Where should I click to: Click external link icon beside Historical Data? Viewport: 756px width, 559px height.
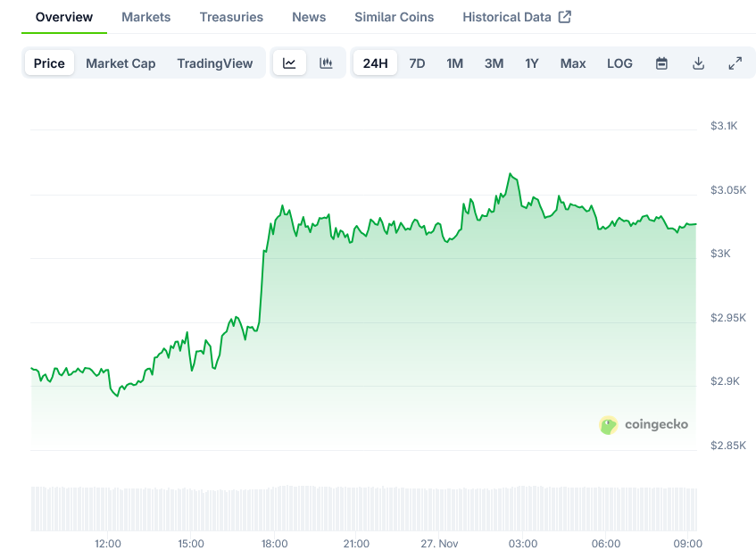click(x=564, y=17)
